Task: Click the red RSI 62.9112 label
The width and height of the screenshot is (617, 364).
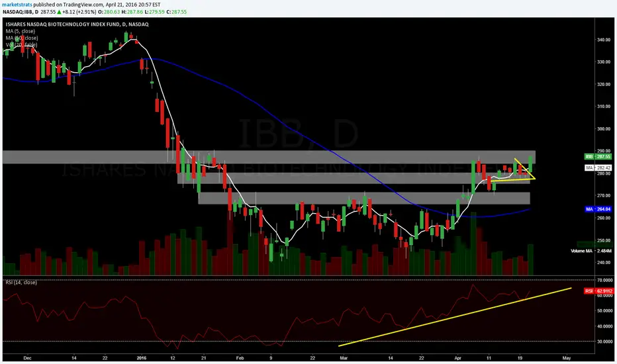Action: pos(598,291)
